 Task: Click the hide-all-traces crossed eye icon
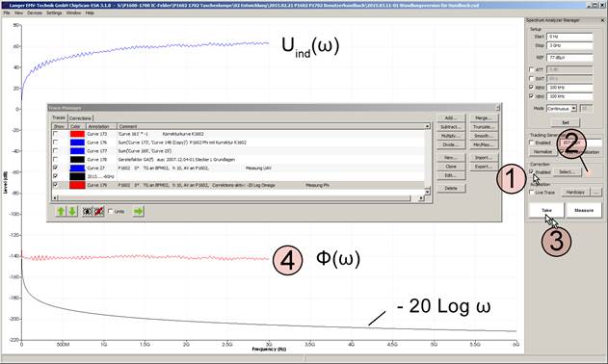[99, 211]
